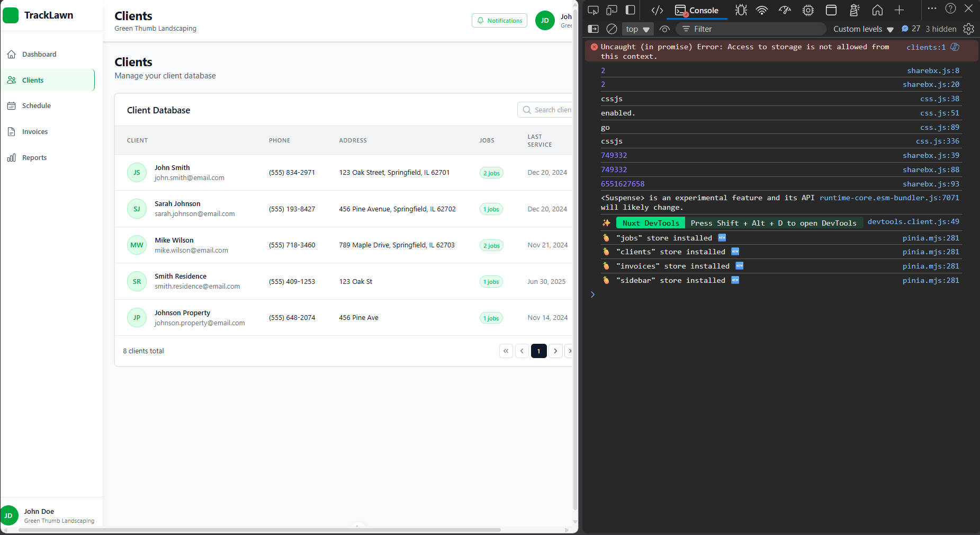Open the Sources bug icon in DevTools
Image resolution: width=980 pixels, height=535 pixels.
point(741,10)
